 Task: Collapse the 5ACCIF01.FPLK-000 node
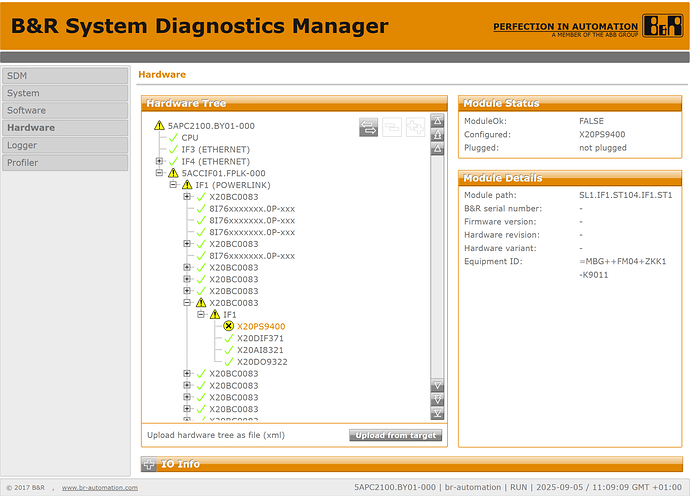tap(159, 173)
